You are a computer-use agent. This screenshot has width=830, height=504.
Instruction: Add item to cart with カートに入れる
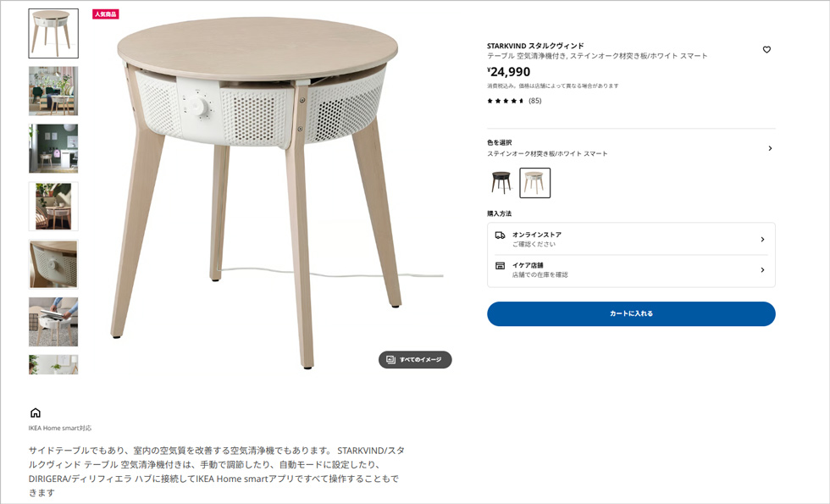point(631,314)
